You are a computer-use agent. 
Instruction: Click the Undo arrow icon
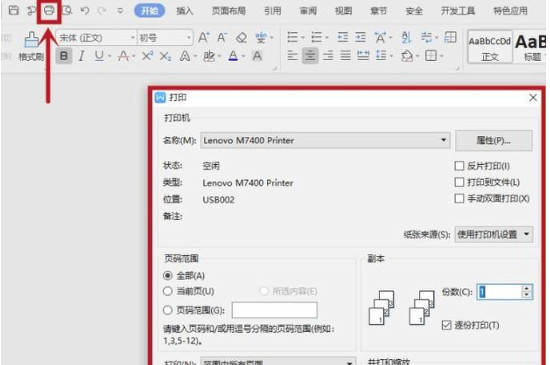coord(85,11)
